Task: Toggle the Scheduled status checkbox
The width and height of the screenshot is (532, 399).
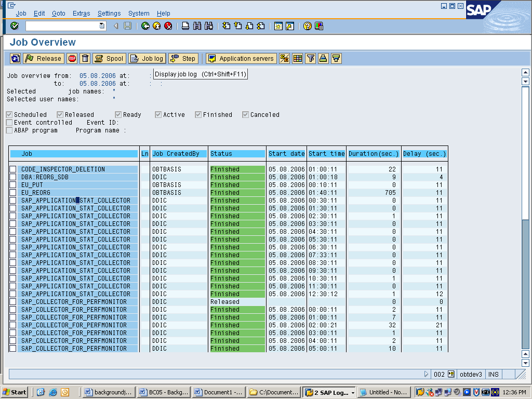Action: (9, 115)
